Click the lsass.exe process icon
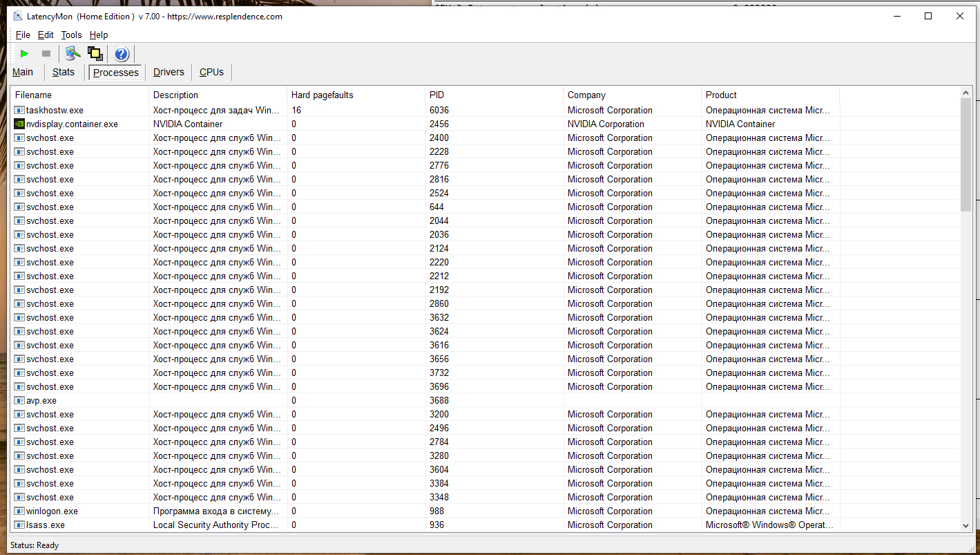Image resolution: width=980 pixels, height=555 pixels. click(19, 525)
